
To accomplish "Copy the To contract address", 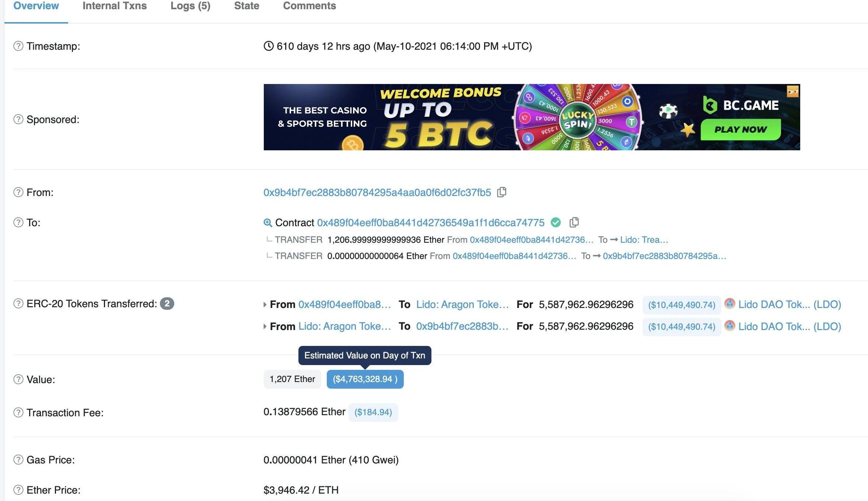I will pos(574,223).
